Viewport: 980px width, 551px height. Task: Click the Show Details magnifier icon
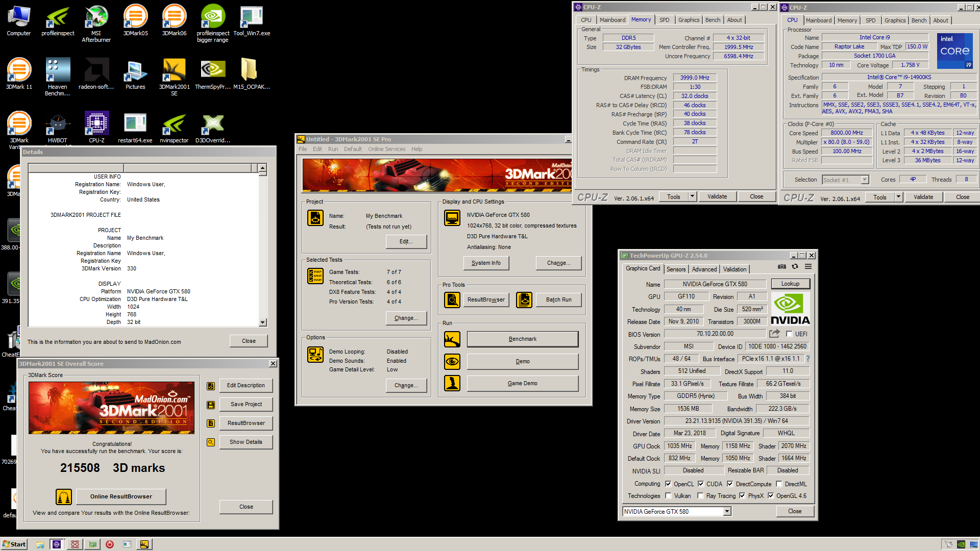point(211,442)
